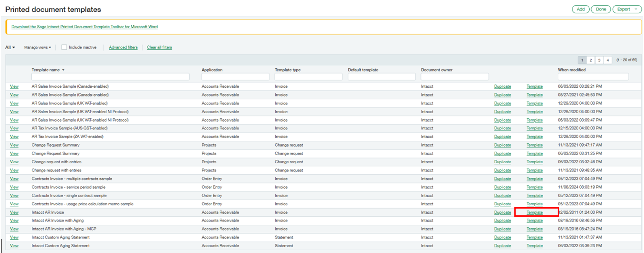
Task: View Intacct AR Invoice with Aging - MCP
Action: [14, 229]
